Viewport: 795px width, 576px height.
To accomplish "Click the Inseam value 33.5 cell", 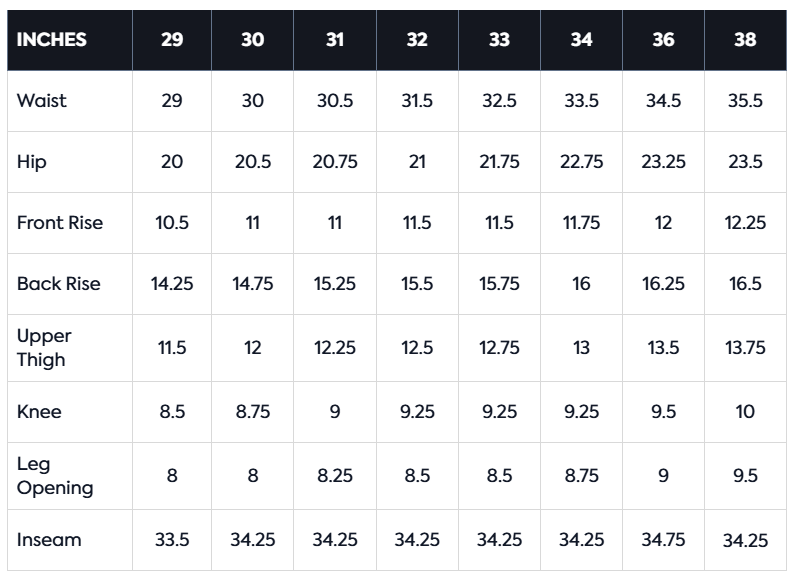I will 172,540.
